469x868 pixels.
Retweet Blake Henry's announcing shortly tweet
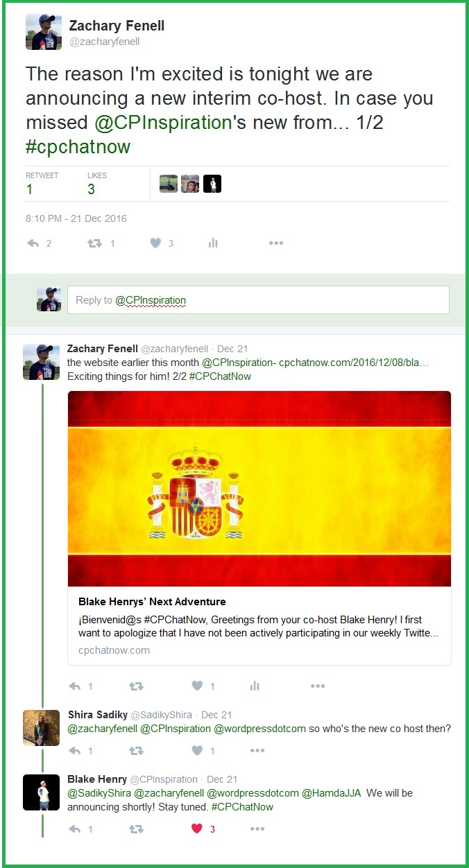click(x=137, y=828)
